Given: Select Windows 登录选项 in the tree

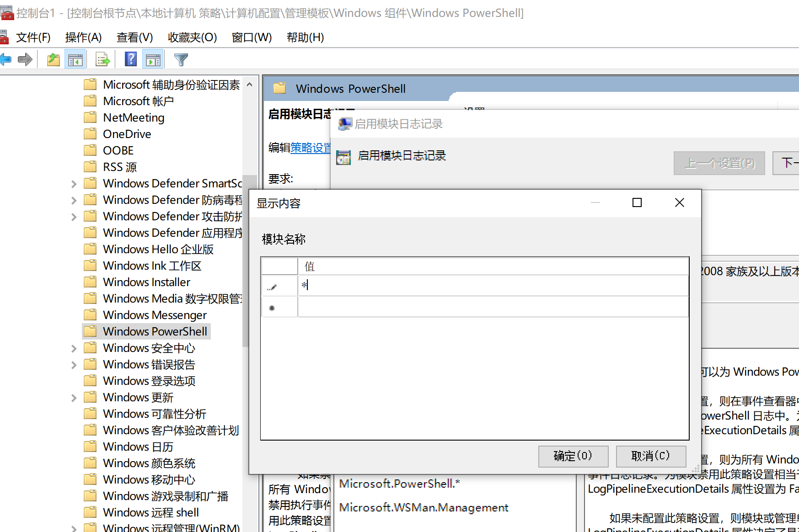Looking at the screenshot, I should tap(149, 381).
